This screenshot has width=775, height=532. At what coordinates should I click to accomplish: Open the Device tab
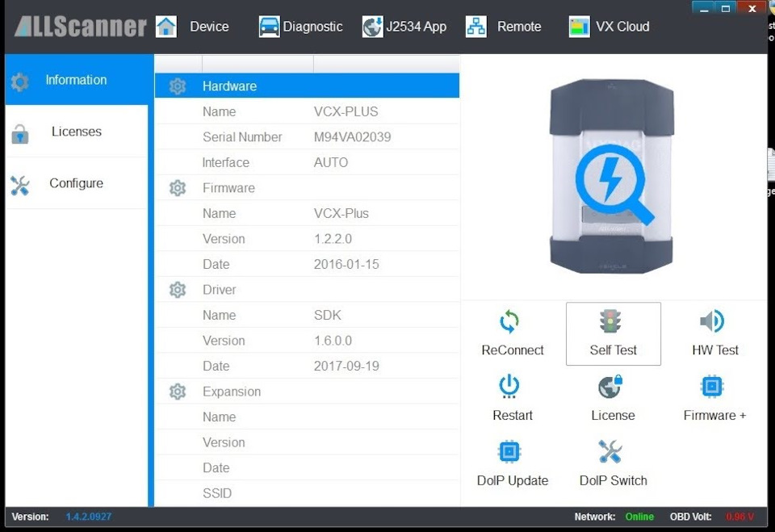tap(193, 27)
